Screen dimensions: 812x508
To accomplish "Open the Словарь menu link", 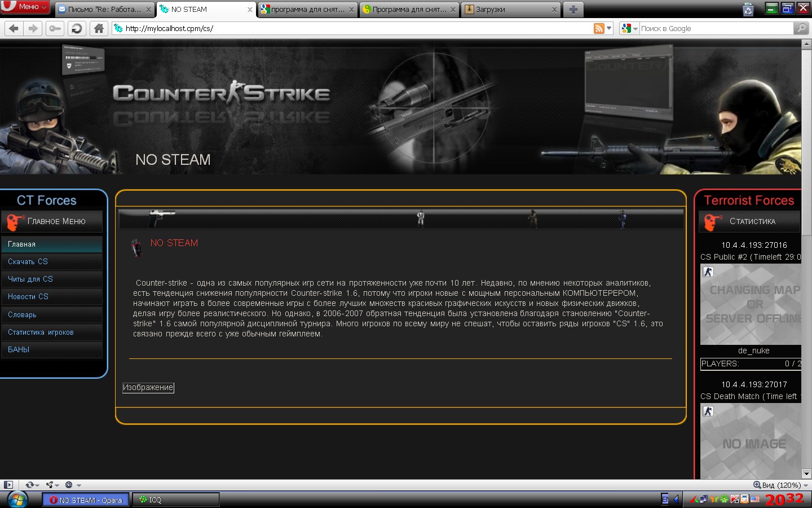I will [x=52, y=315].
